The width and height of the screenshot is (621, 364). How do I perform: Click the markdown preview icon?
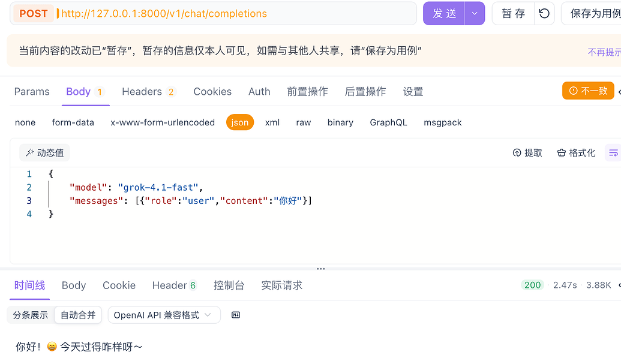(x=236, y=315)
